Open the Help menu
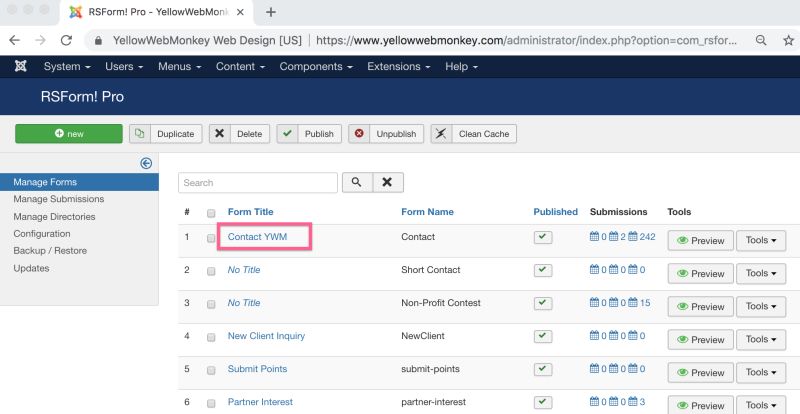The image size is (800, 414). [461, 66]
